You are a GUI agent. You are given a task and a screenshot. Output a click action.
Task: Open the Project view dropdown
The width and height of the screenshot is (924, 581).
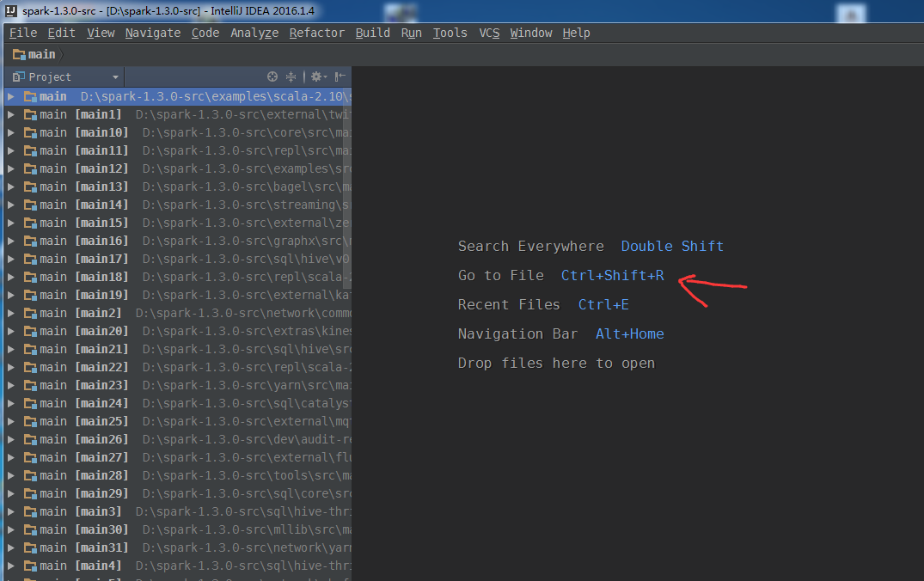point(115,77)
